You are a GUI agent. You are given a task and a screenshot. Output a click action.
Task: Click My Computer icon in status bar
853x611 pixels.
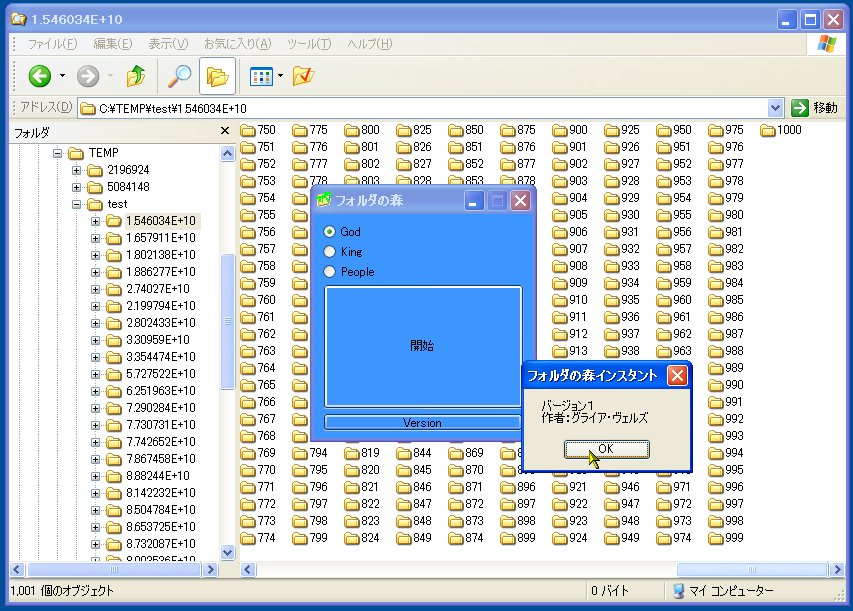coord(678,591)
